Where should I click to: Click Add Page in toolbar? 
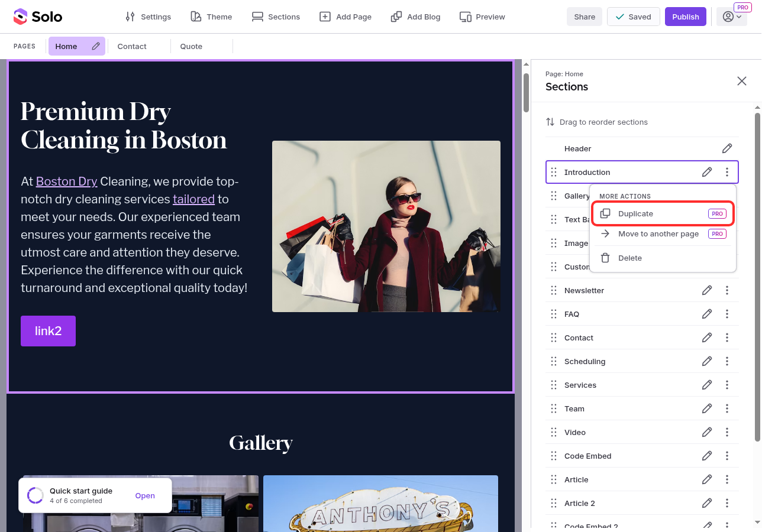coord(346,17)
